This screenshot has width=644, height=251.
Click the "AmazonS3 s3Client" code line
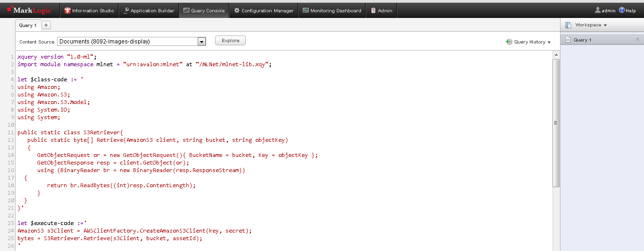coord(135,231)
